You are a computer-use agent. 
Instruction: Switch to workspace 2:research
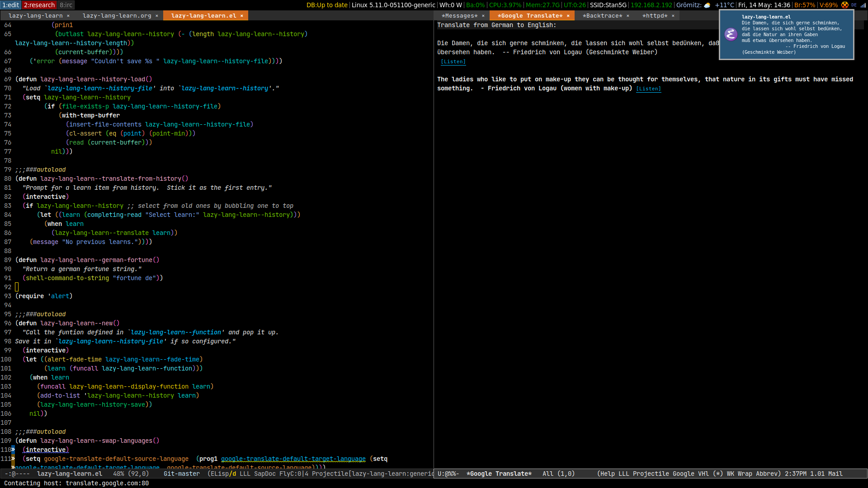(39, 5)
